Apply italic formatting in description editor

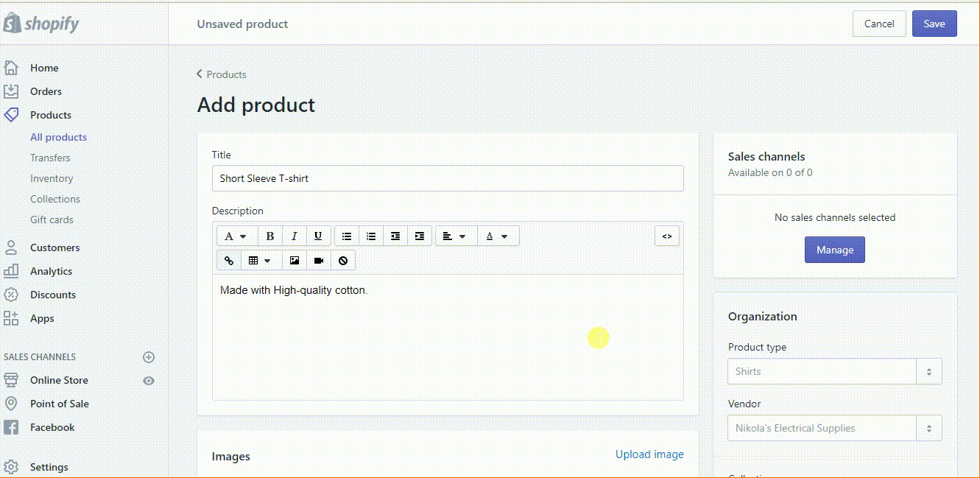point(294,236)
